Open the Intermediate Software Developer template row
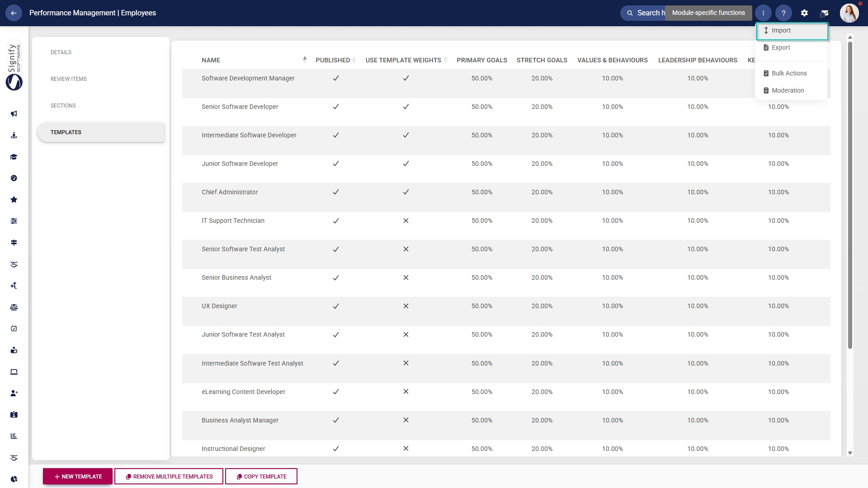Viewport: 868px width, 488px height. click(506, 141)
